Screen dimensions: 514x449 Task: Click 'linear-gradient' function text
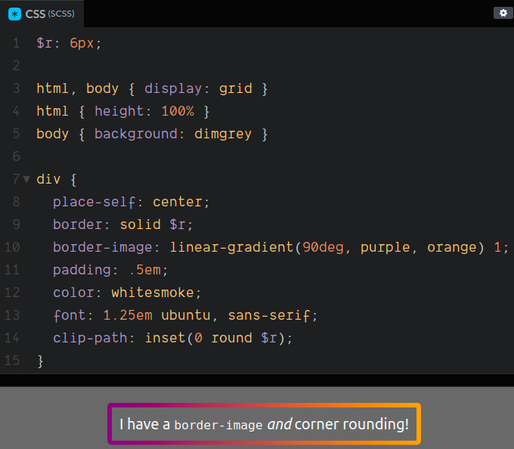point(232,247)
